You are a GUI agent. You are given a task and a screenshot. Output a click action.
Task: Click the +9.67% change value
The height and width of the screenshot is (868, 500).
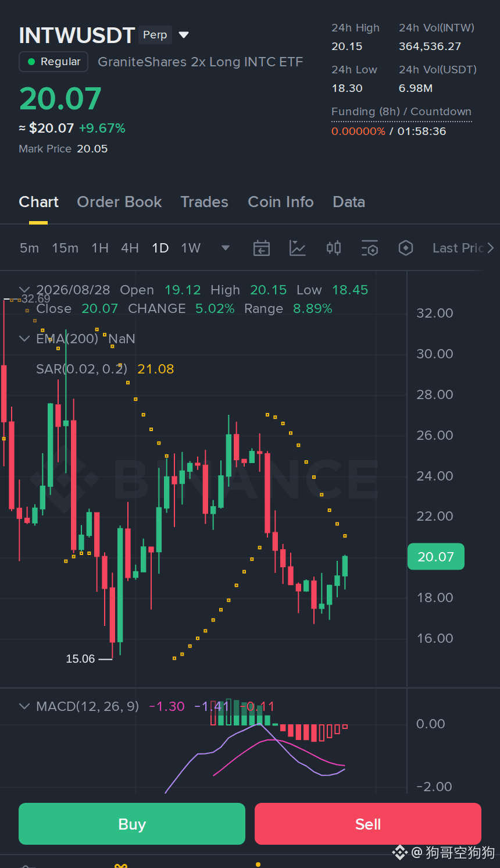point(102,128)
